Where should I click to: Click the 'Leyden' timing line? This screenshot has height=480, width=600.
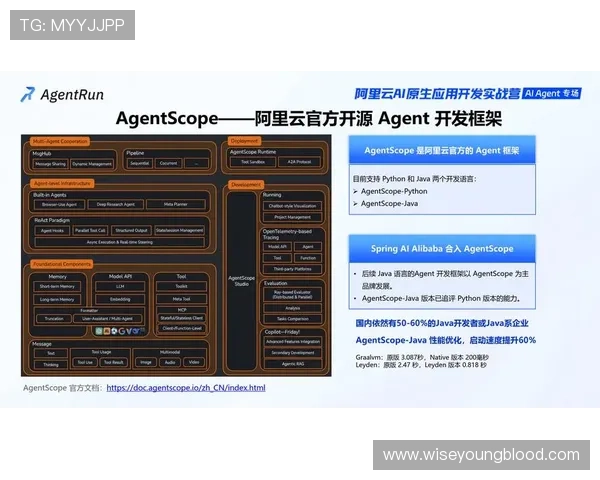click(421, 365)
